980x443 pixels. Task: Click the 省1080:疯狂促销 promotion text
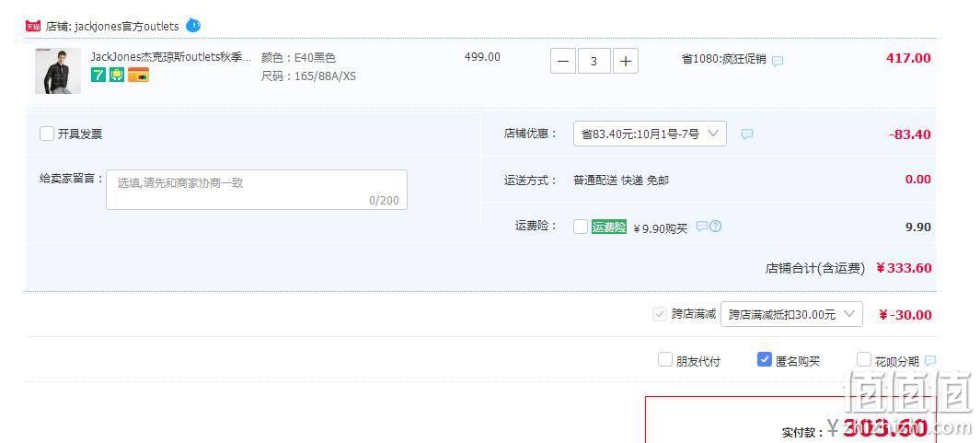pos(724,60)
